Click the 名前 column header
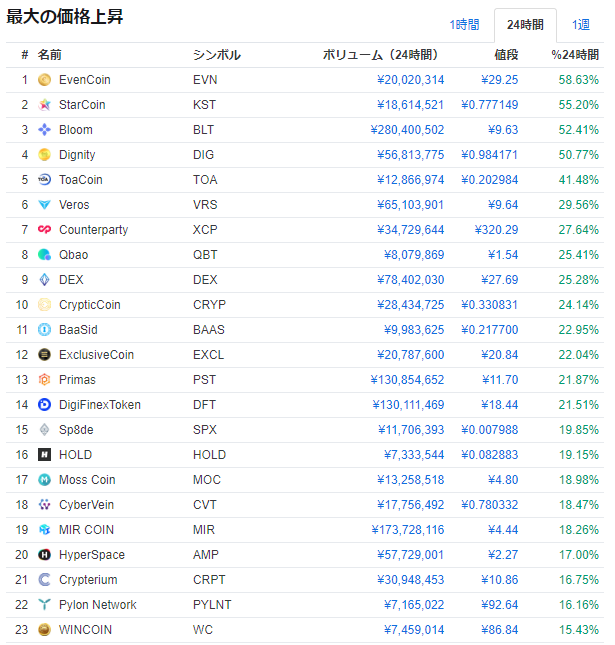This screenshot has width=615, height=645. (50, 55)
